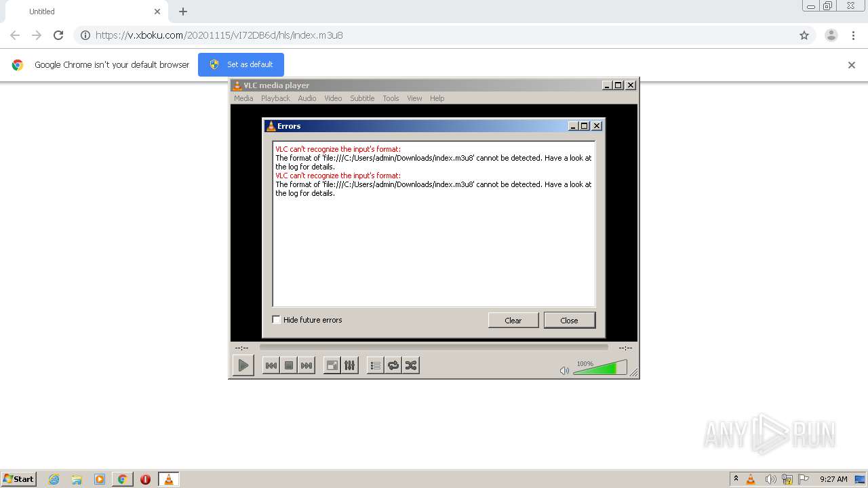Toggle VLC shuffle/random playback
Image resolution: width=868 pixels, height=488 pixels.
click(411, 365)
